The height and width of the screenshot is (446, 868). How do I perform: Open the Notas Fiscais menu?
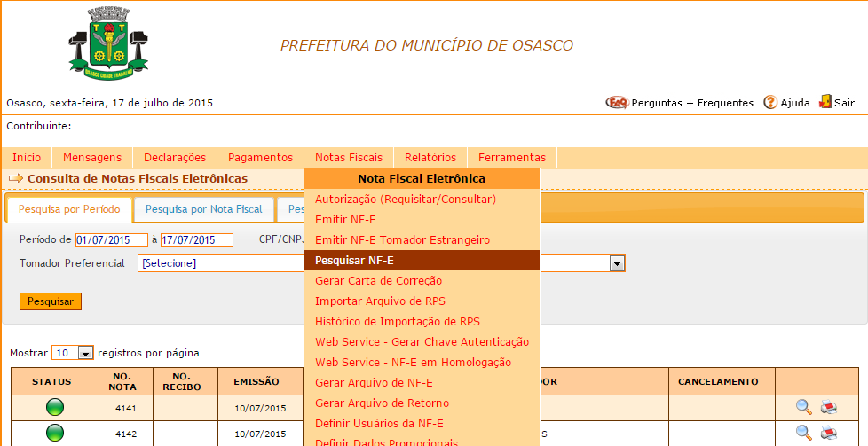348,158
